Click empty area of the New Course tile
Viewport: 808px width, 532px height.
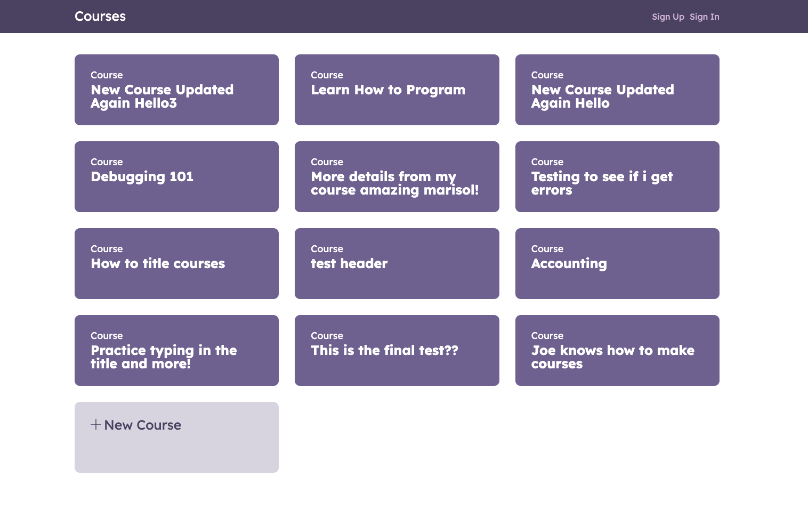pos(176,453)
